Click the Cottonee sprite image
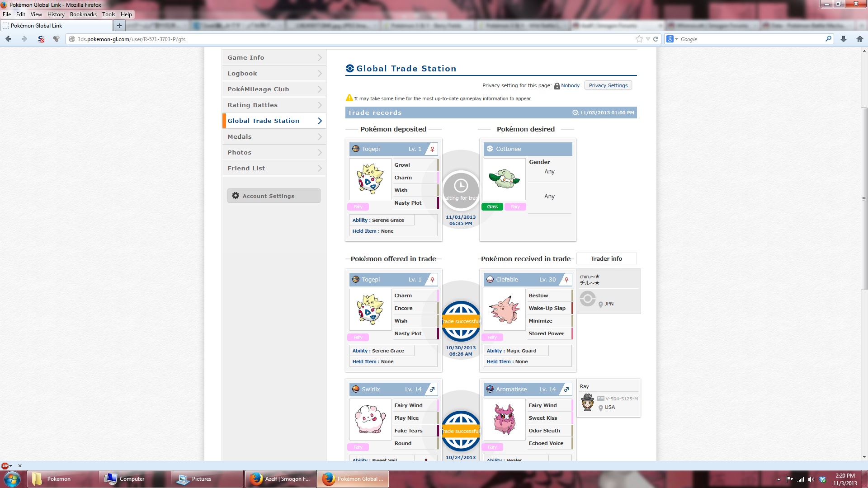This screenshot has width=868, height=488. (x=505, y=179)
